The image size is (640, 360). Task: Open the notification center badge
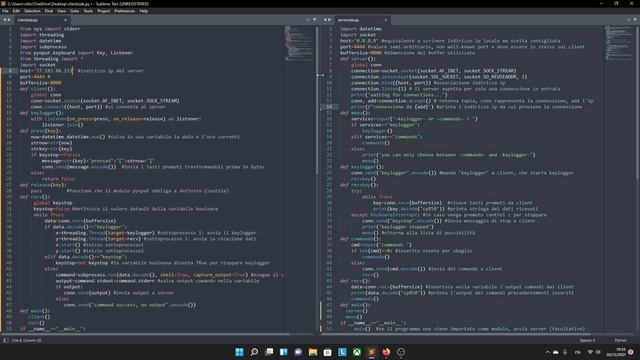(631, 352)
